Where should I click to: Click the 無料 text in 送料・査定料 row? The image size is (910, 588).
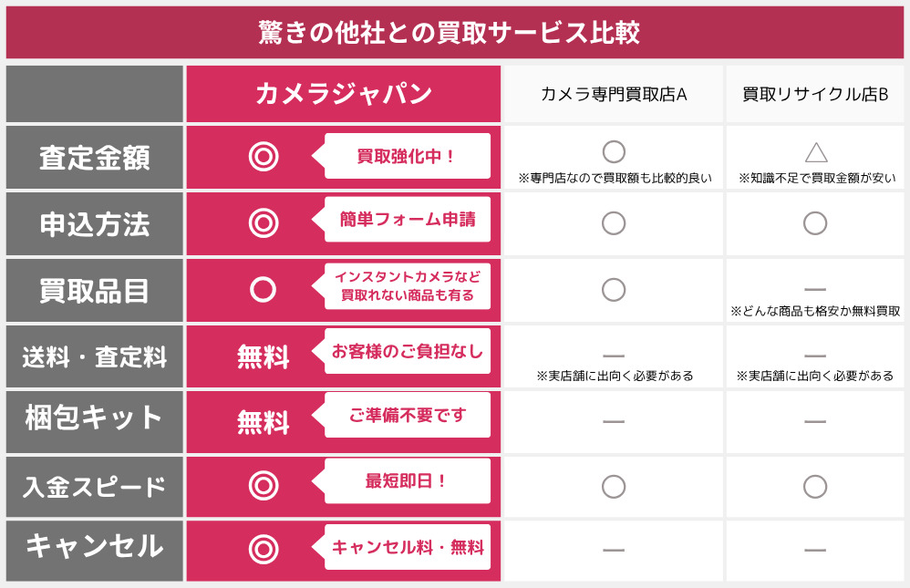[263, 357]
